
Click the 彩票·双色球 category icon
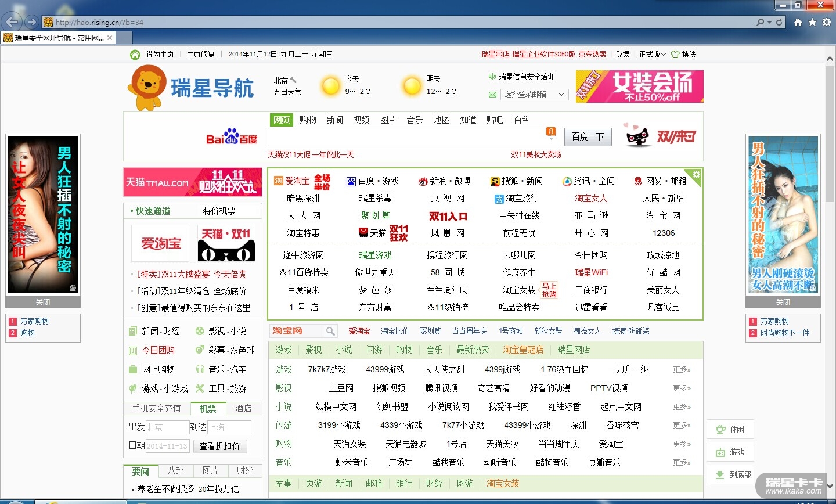click(x=200, y=350)
